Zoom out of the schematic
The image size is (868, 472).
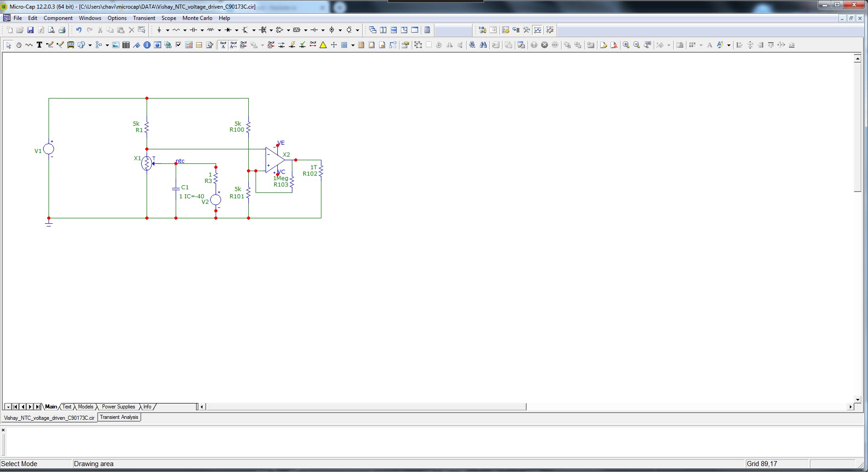tap(636, 45)
